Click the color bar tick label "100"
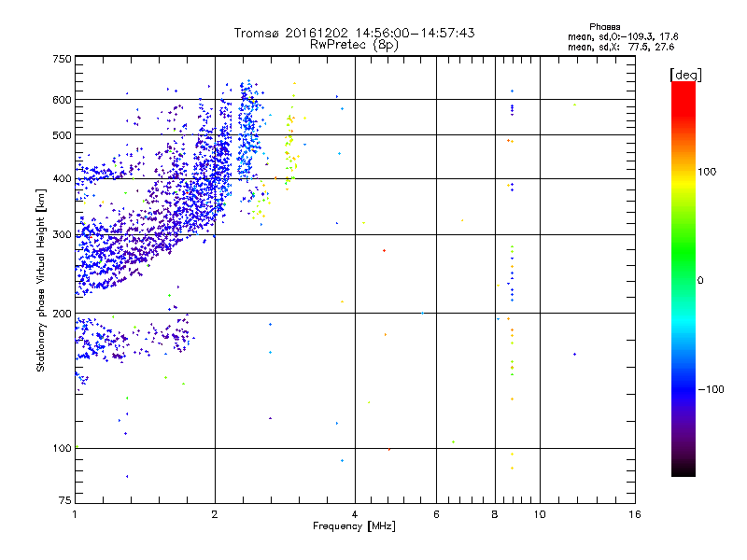Image resolution: width=747 pixels, height=560 pixels. click(x=707, y=172)
